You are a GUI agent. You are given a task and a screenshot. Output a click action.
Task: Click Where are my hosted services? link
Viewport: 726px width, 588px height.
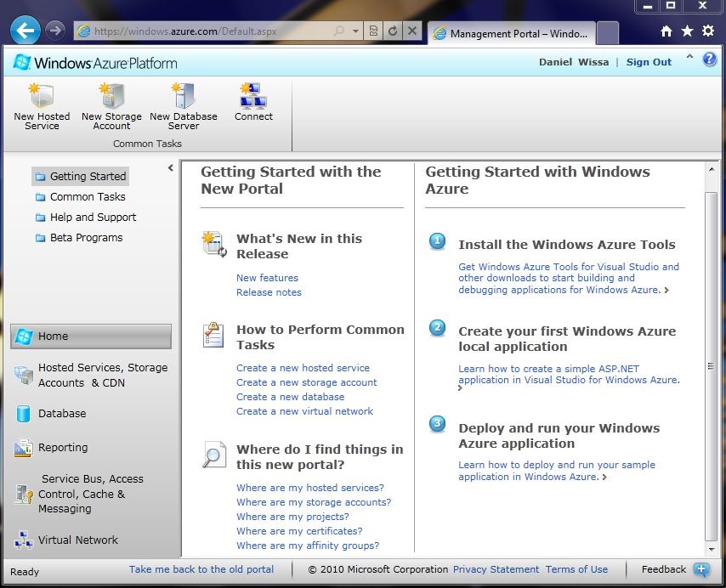click(310, 488)
